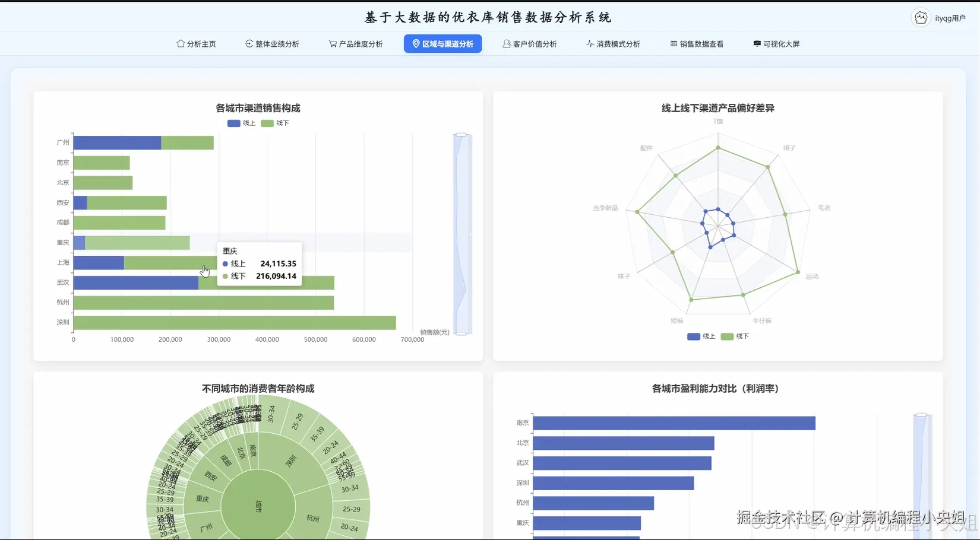The image size is (980, 540).
Task: Toggle 线下 legend in radar chart
Action: [x=735, y=336]
